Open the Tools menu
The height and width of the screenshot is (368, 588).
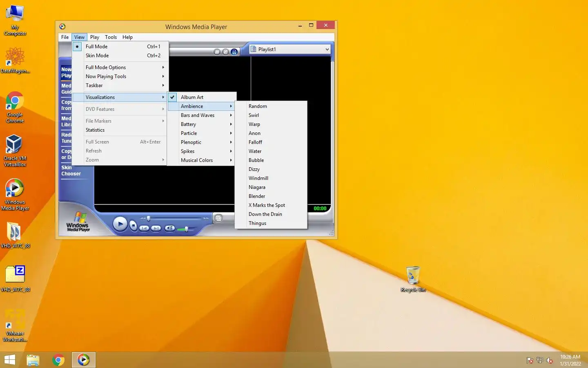point(111,37)
